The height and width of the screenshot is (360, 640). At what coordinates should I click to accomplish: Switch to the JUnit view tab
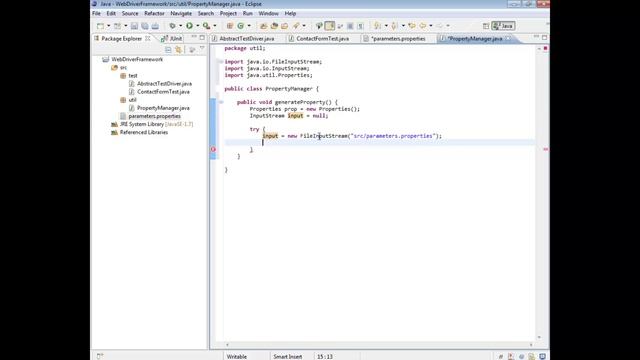point(172,38)
